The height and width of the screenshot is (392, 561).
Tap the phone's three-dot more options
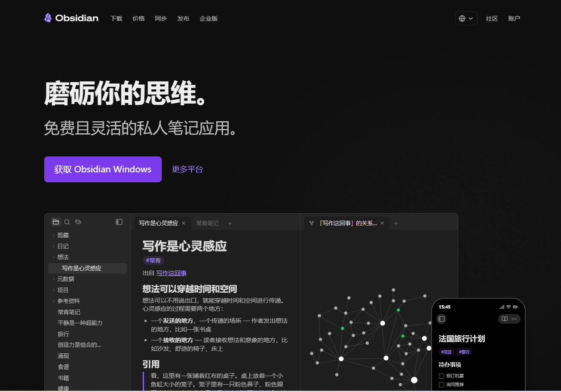(x=514, y=319)
